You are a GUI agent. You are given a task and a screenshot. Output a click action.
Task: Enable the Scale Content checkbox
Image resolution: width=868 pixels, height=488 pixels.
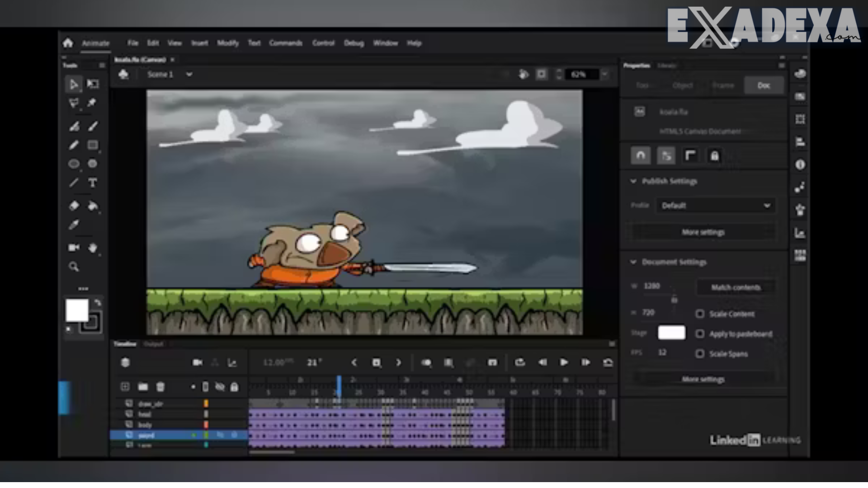coord(700,314)
